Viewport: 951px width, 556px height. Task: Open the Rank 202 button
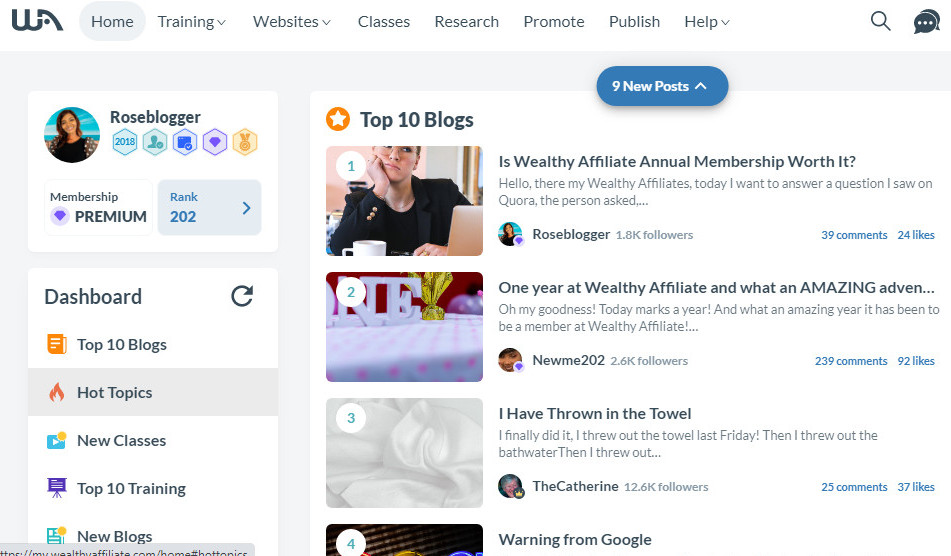(209, 207)
